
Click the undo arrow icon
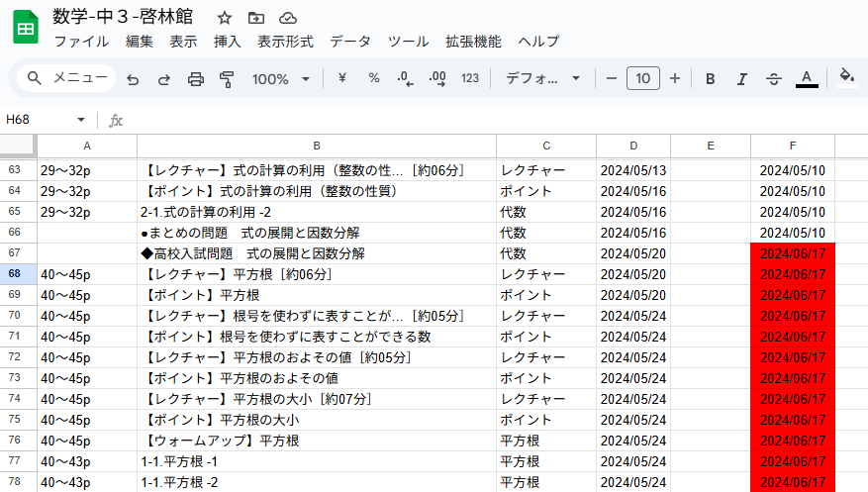pyautogui.click(x=133, y=79)
